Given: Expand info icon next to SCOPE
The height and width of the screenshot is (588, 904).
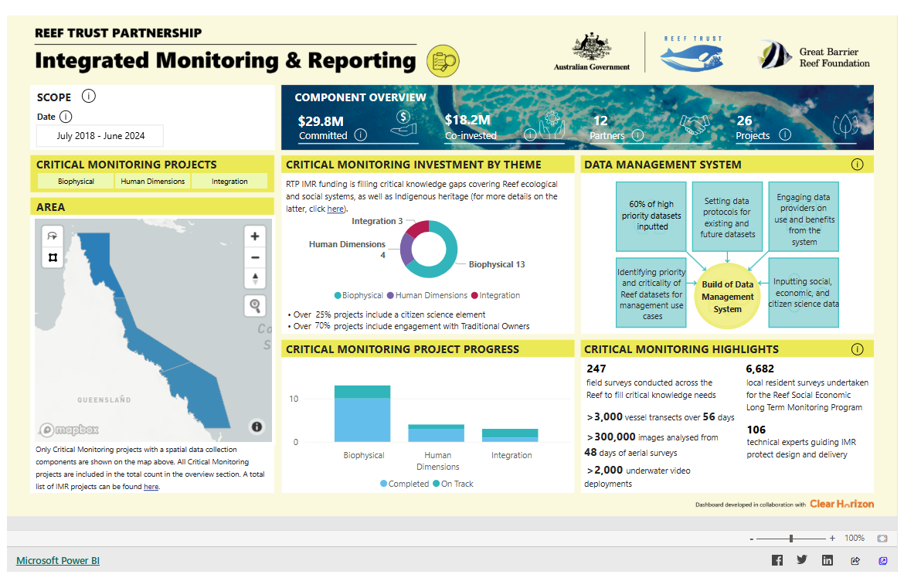Looking at the screenshot, I should coord(89,97).
